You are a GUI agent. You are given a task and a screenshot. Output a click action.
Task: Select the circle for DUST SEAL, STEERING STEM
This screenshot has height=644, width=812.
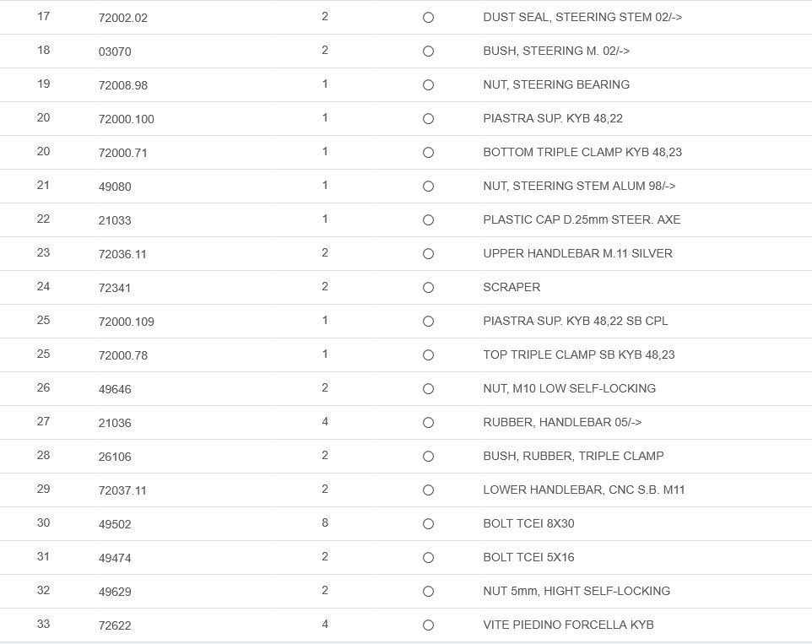click(x=428, y=18)
